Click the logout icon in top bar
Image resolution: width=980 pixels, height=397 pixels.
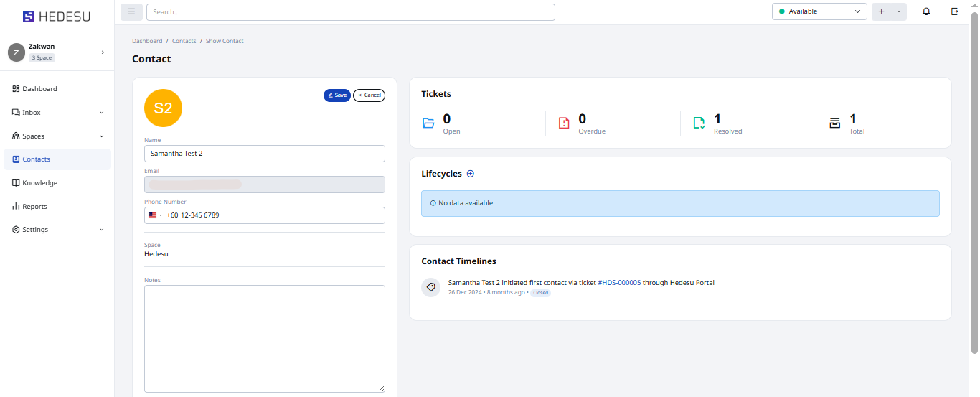click(954, 11)
